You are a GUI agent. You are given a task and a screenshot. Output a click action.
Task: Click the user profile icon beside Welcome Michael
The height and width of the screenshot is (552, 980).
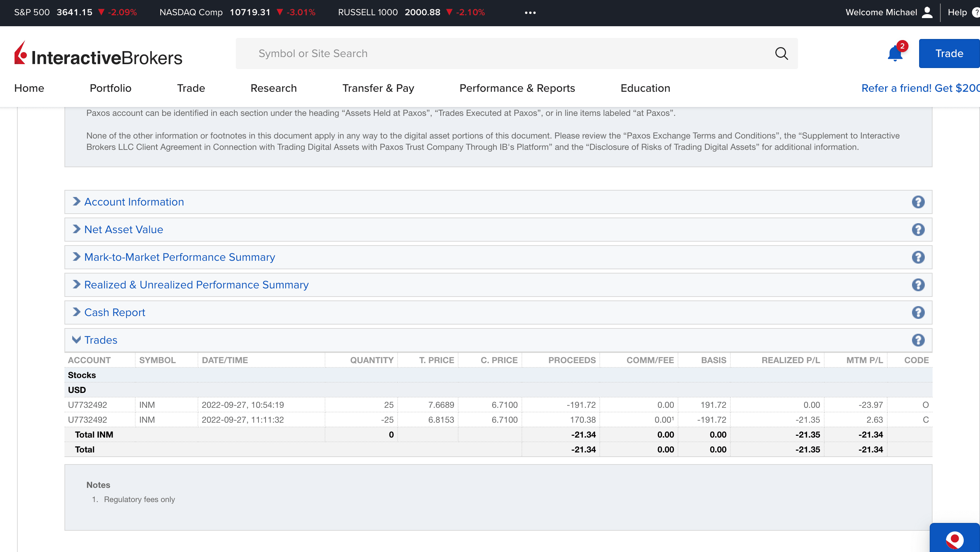tap(928, 12)
